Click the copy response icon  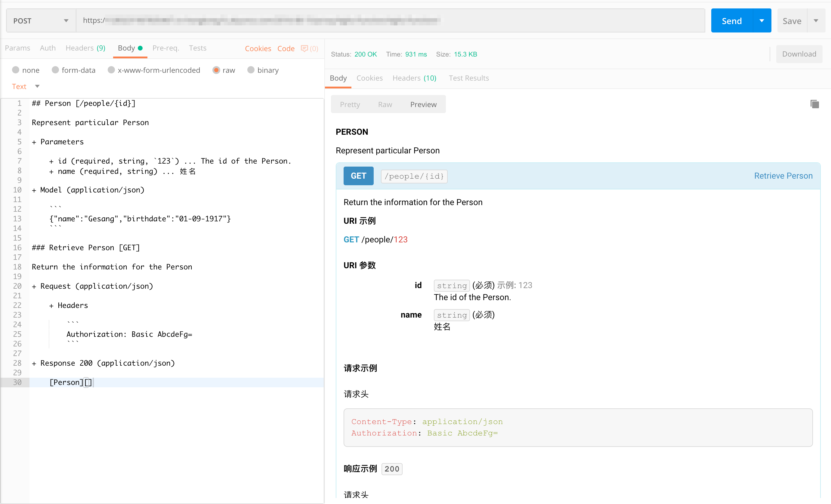(x=814, y=104)
